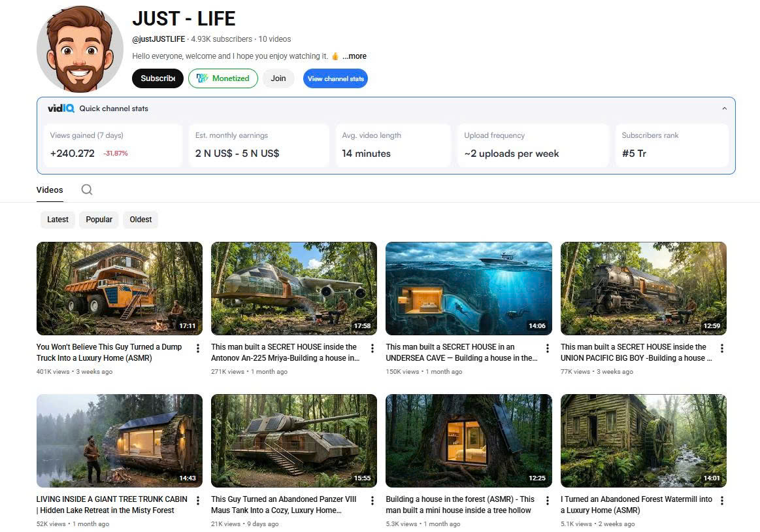Click the View channel stats button
Viewport: 760px width, 532px height.
335,78
